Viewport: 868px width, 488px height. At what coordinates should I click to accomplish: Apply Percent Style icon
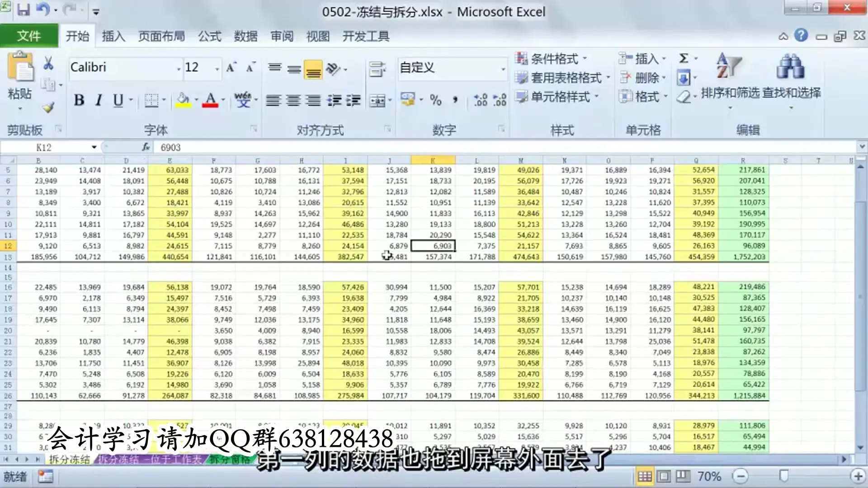(435, 100)
